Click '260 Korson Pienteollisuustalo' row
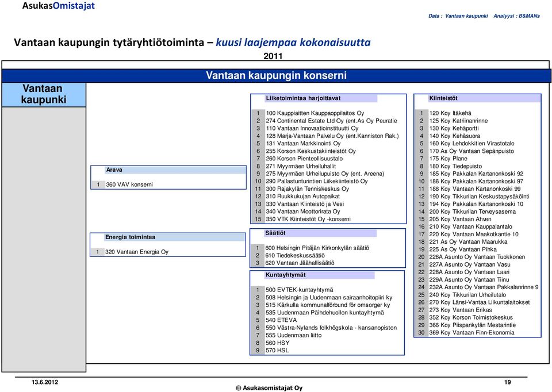This screenshot has height=392, width=552. tap(304, 159)
